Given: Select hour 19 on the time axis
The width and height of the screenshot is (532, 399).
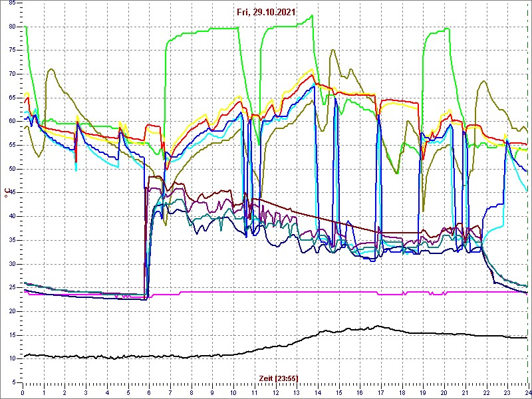Looking at the screenshot, I should [x=423, y=393].
